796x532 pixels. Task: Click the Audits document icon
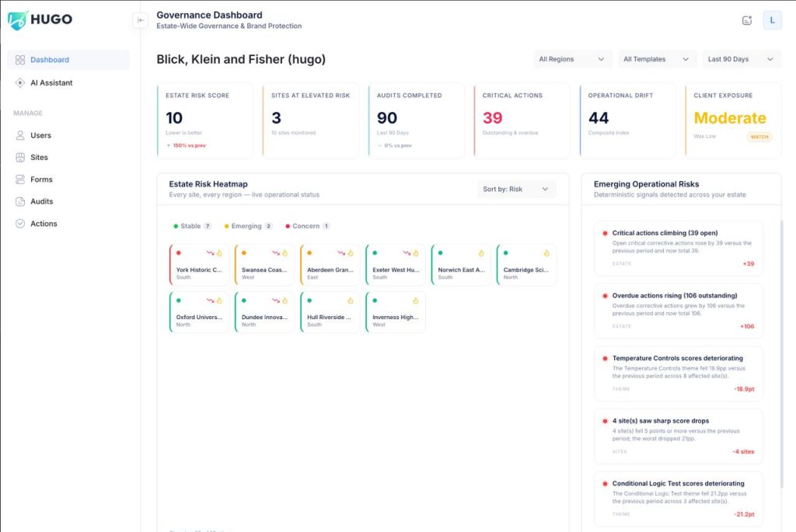(19, 201)
